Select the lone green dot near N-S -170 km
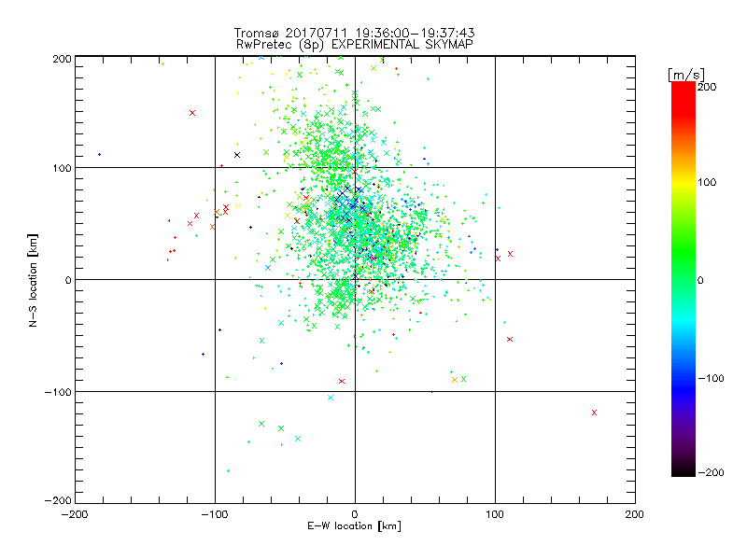Image resolution: width=747 pixels, height=560 pixels. 228,470
